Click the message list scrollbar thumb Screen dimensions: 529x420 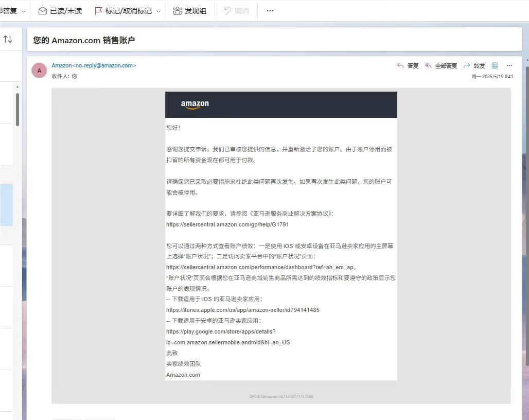17,109
